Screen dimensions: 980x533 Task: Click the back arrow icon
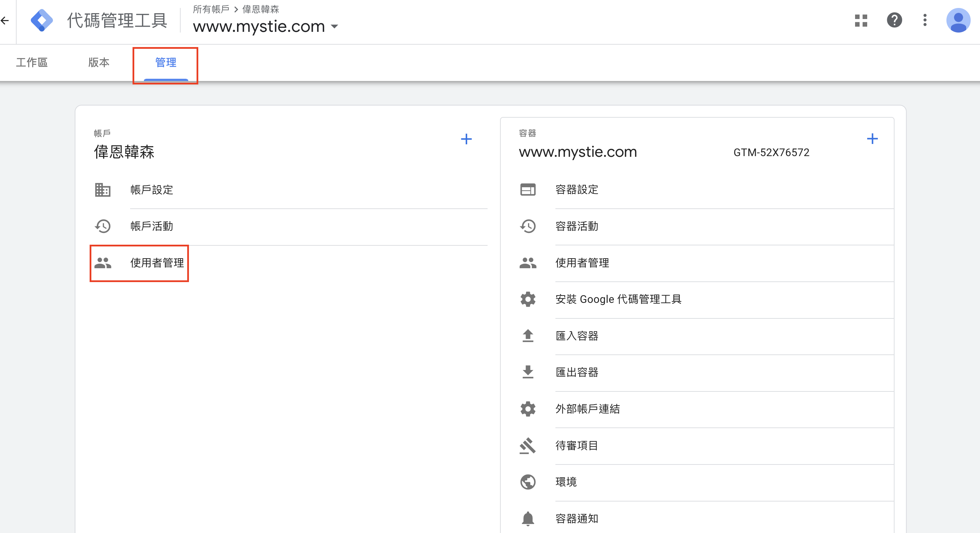(5, 20)
